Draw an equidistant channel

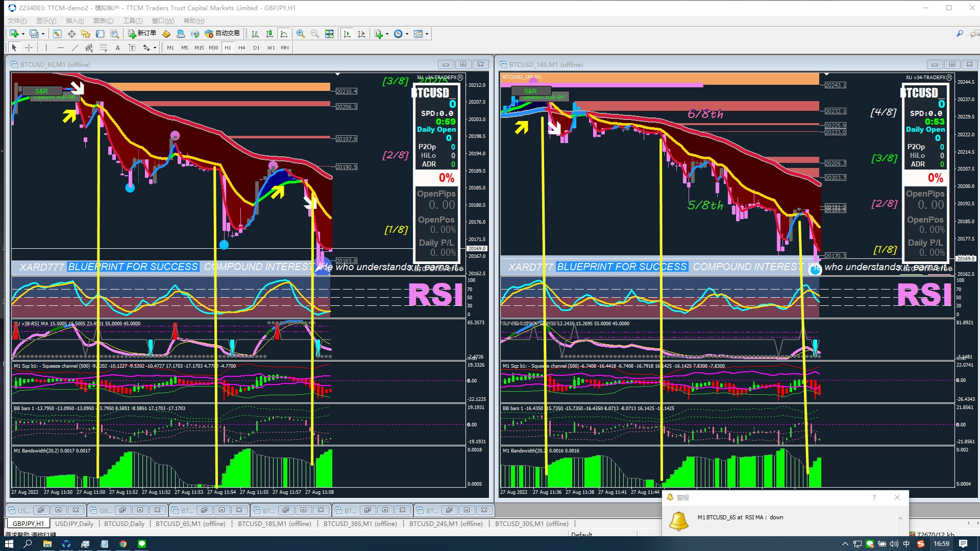[x=89, y=47]
